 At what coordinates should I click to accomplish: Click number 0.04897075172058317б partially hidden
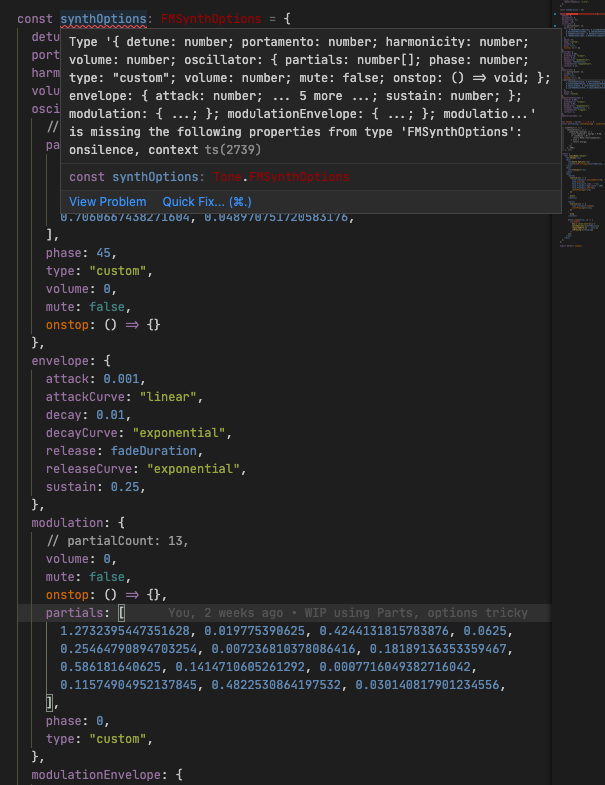coord(276,218)
